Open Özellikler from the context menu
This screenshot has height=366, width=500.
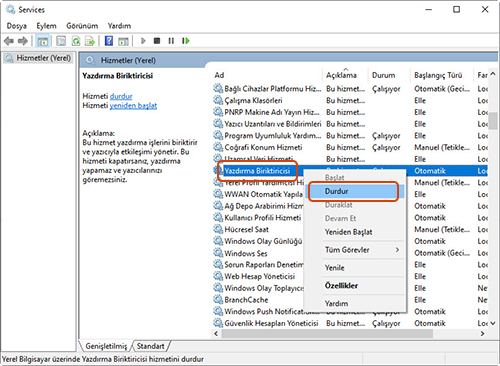355,286
